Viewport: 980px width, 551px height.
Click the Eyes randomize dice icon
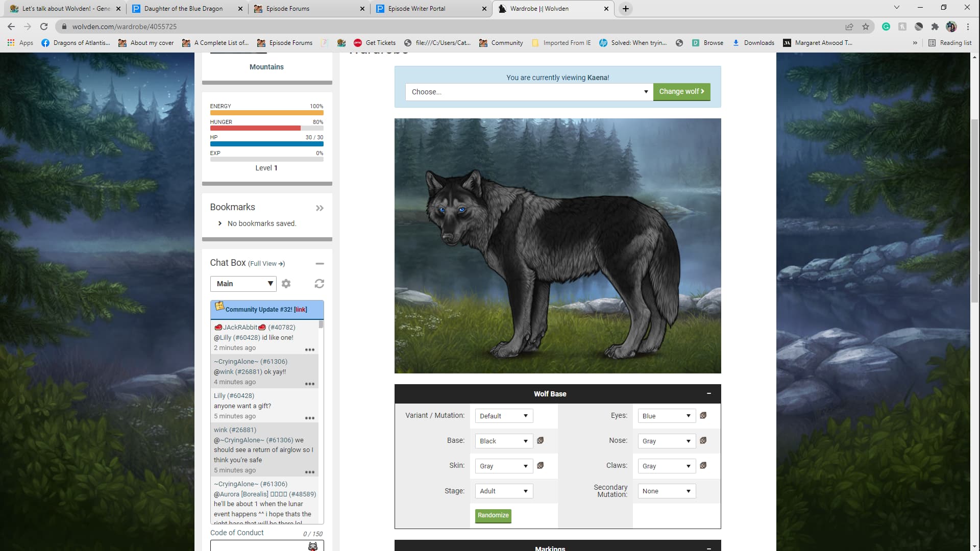coord(703,416)
